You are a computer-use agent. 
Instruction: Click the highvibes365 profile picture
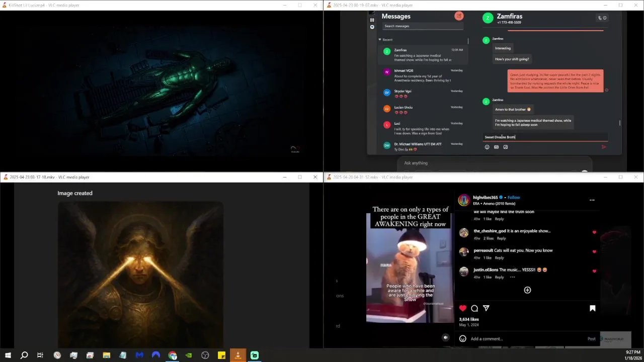463,200
